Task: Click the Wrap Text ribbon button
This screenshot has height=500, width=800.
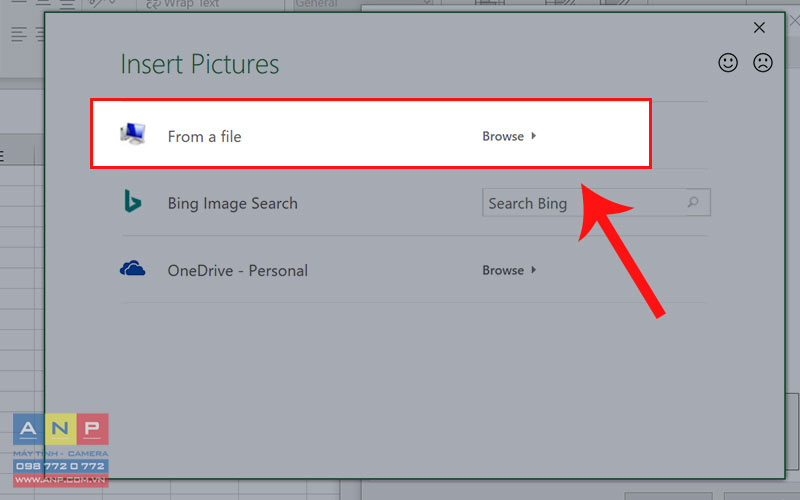Action: click(183, 4)
